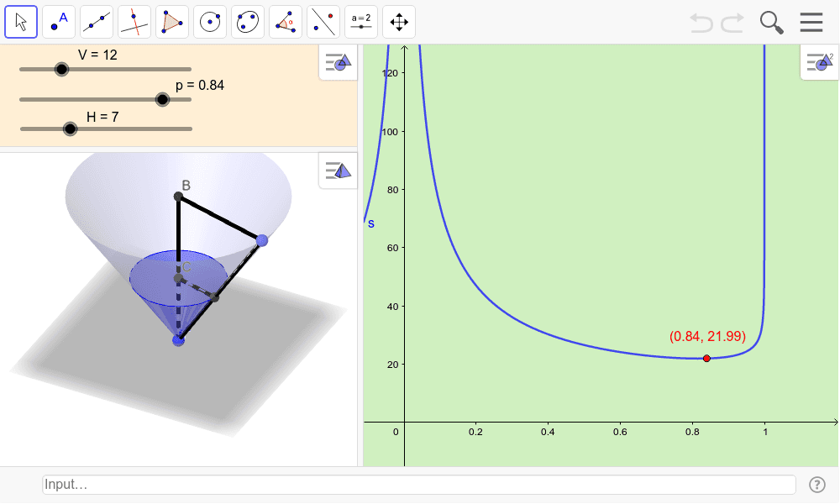This screenshot has width=840, height=504.
Task: Select point C at cone's water center
Action: tap(178, 279)
